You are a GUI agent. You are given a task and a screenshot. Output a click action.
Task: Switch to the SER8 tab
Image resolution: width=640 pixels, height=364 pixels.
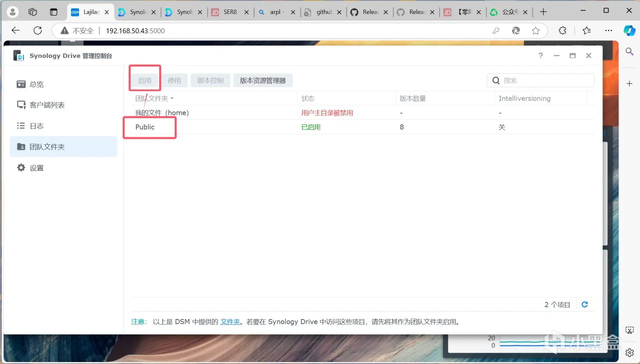click(x=230, y=12)
